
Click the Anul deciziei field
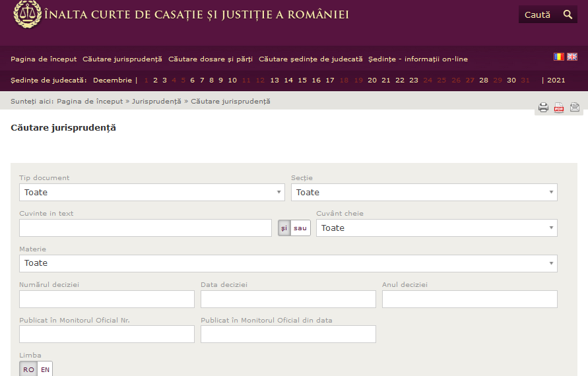tap(469, 299)
